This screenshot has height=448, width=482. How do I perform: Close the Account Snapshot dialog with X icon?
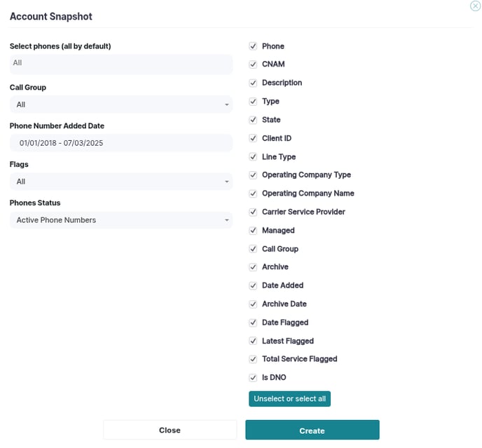(x=475, y=6)
